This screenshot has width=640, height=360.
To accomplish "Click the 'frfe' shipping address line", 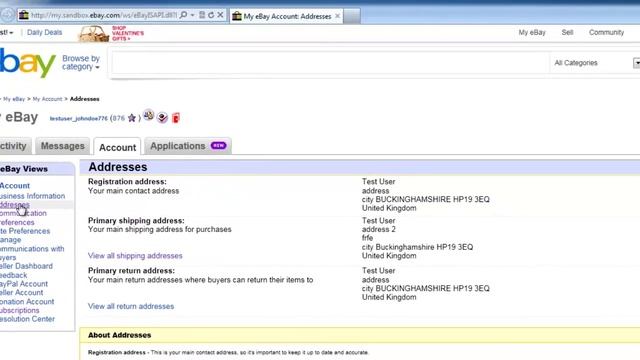I will [x=367, y=238].
